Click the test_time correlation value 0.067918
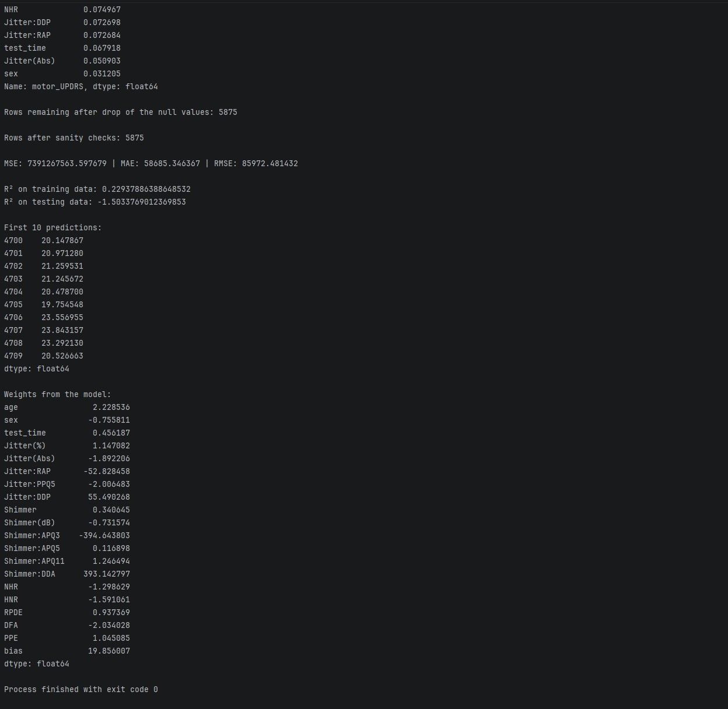Screen dimensions: 728x709 pyautogui.click(x=101, y=48)
